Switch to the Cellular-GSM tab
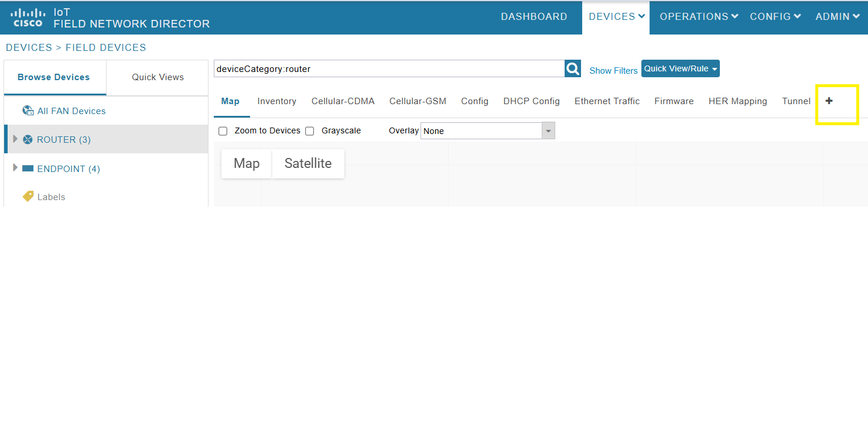Image resolution: width=868 pixels, height=423 pixels. point(418,101)
